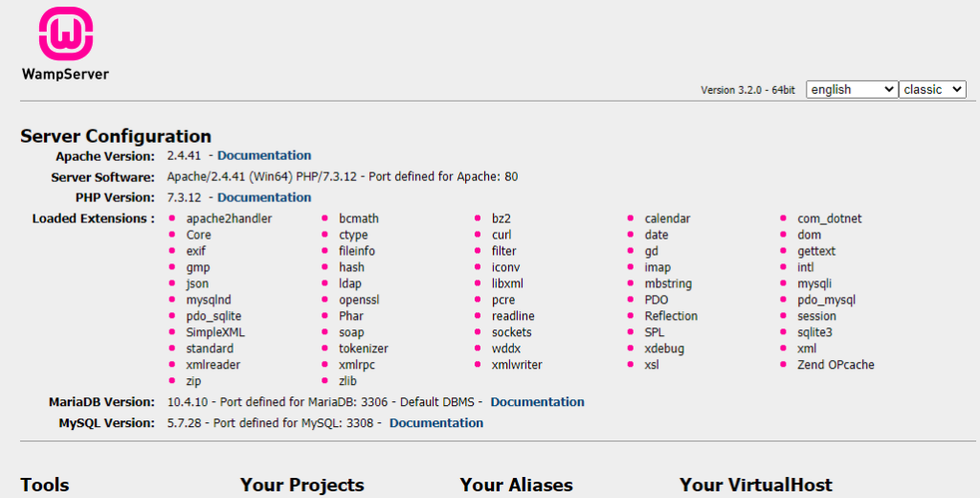Screen dimensions: 980x498
Task: Click the session extension entry
Action: tap(817, 316)
